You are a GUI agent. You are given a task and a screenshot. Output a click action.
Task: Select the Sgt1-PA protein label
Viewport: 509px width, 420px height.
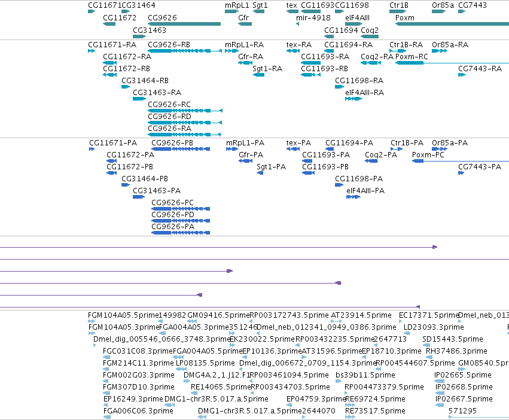coord(272,168)
